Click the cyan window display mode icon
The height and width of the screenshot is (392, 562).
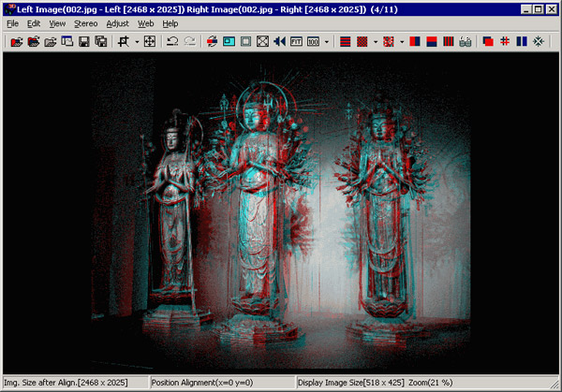(x=229, y=41)
